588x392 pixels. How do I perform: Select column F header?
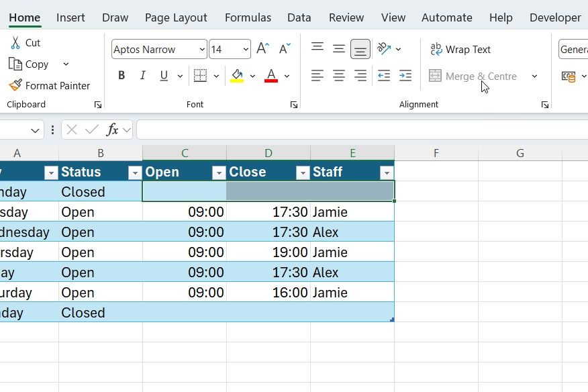436,153
